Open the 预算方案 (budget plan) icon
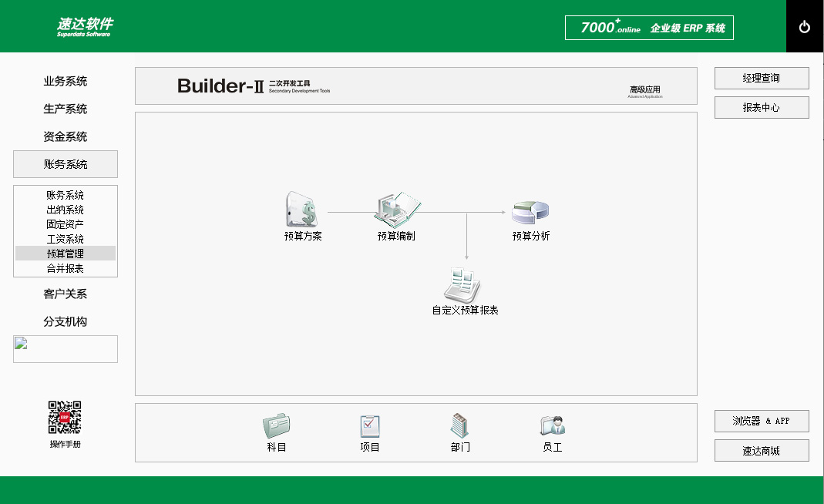The width and height of the screenshot is (824, 504). pos(302,210)
